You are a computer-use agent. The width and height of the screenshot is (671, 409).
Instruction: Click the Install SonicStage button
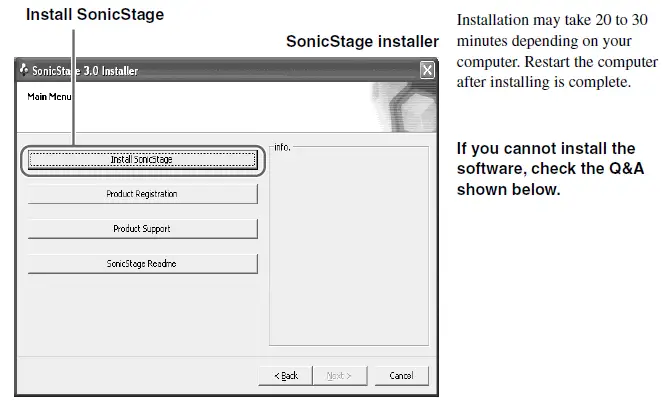[x=143, y=160]
